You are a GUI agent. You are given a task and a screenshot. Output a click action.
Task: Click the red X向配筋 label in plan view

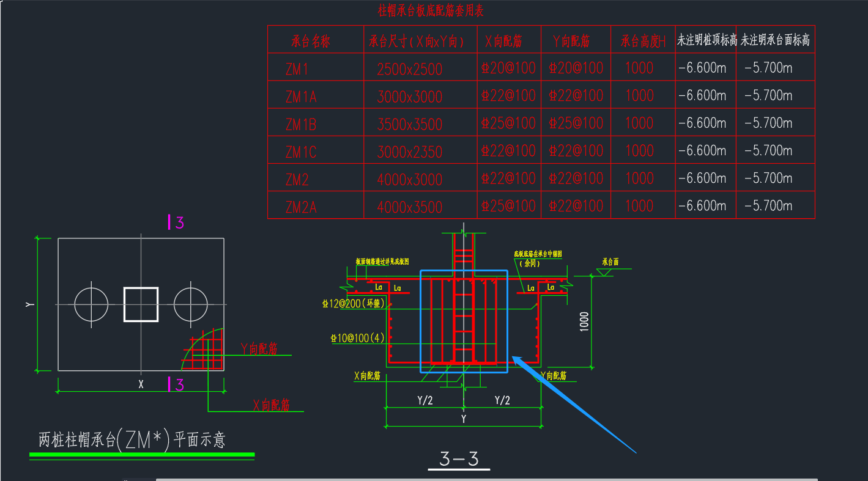(x=271, y=405)
